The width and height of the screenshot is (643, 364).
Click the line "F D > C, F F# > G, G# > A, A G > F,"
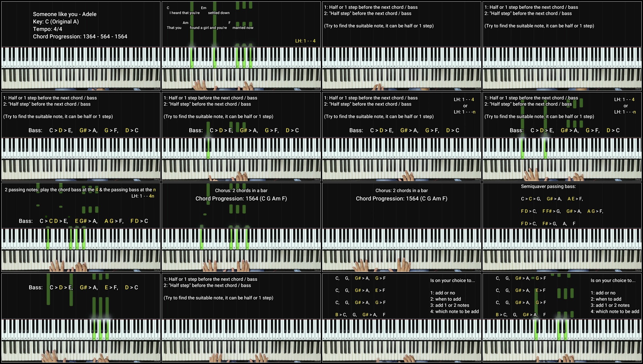pyautogui.click(x=562, y=211)
